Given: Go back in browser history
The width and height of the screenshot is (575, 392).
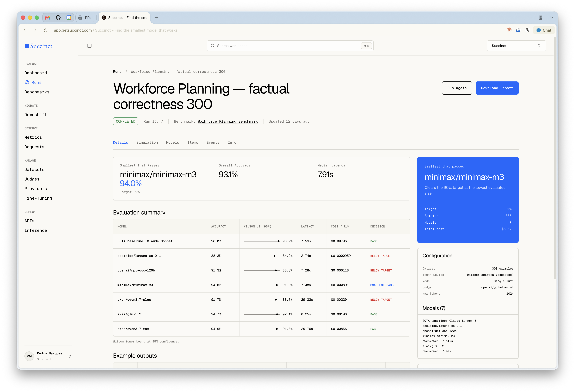Looking at the screenshot, I should tap(24, 30).
